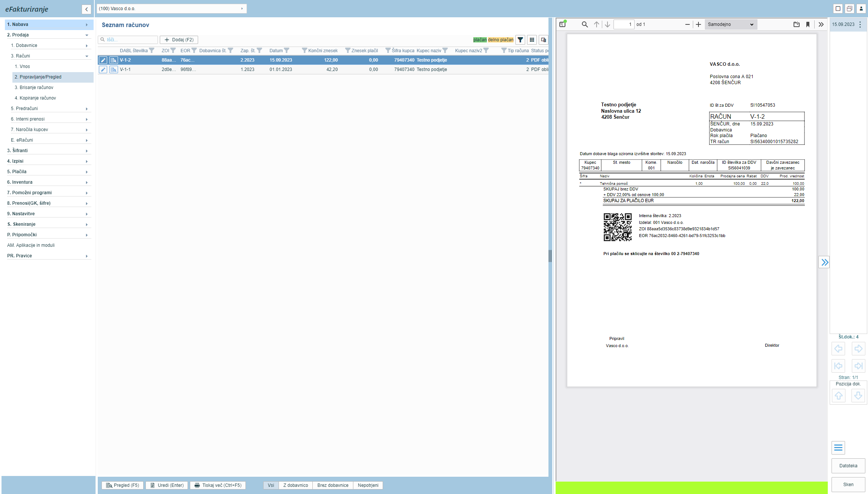This screenshot has height=494, width=868.
Task: Filter invoices by Z dobavnico
Action: click(296, 485)
